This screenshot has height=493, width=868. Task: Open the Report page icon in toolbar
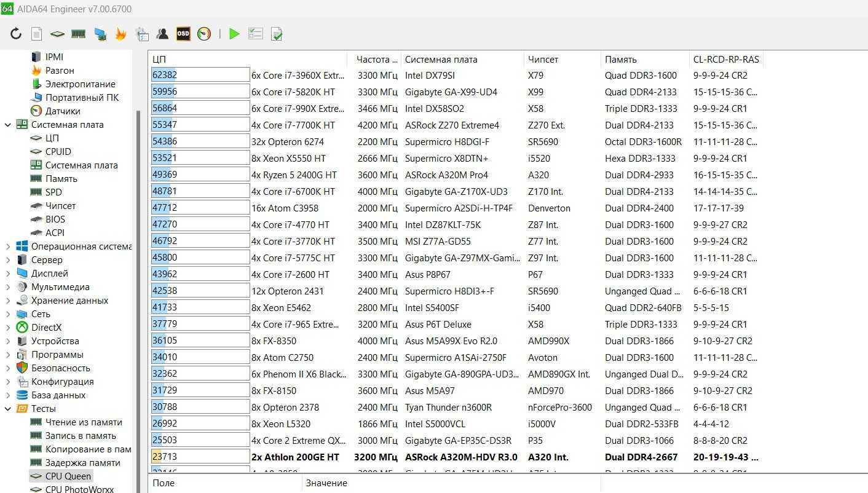pos(36,34)
